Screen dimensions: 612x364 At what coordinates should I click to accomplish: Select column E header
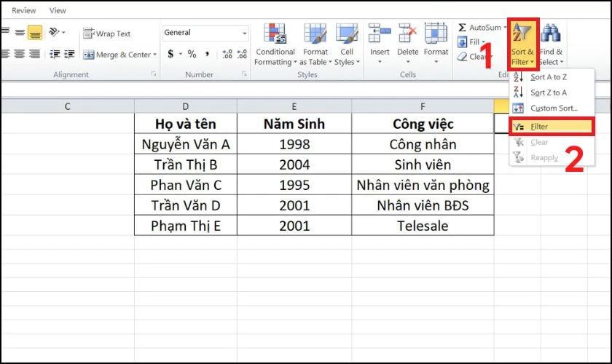point(294,106)
